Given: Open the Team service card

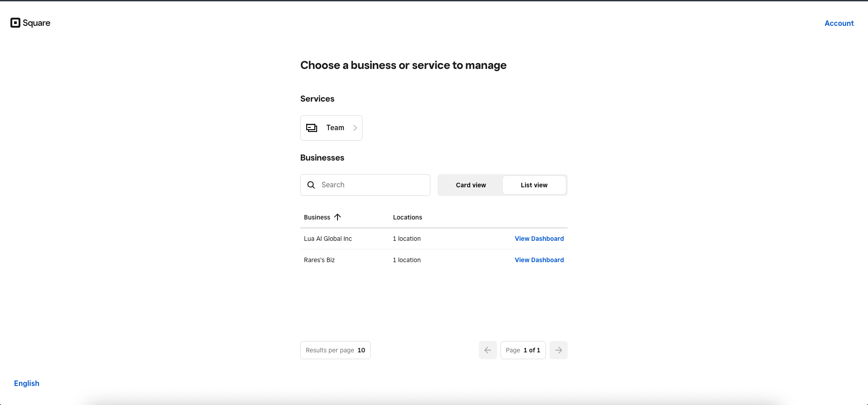Looking at the screenshot, I should 331,128.
